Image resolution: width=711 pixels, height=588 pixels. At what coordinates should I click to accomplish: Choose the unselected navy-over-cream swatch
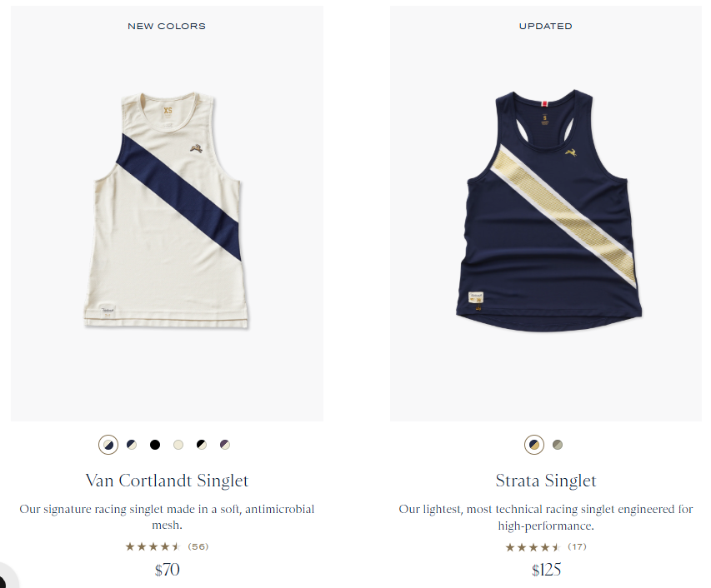pos(132,445)
